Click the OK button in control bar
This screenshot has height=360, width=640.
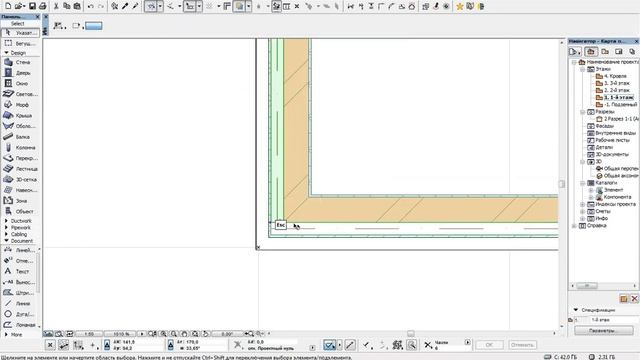(489, 345)
